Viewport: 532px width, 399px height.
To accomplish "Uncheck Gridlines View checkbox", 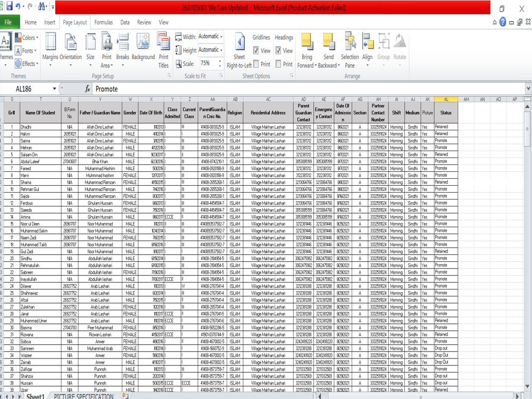I will 257,51.
